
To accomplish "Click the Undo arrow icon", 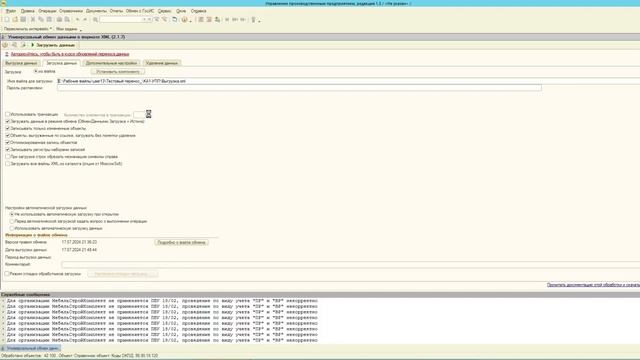I will tap(77, 19).
